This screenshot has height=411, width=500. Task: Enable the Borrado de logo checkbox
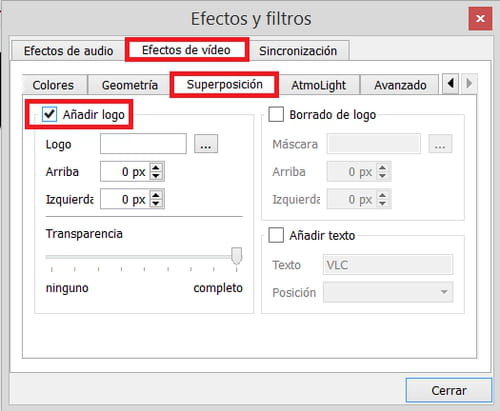276,114
